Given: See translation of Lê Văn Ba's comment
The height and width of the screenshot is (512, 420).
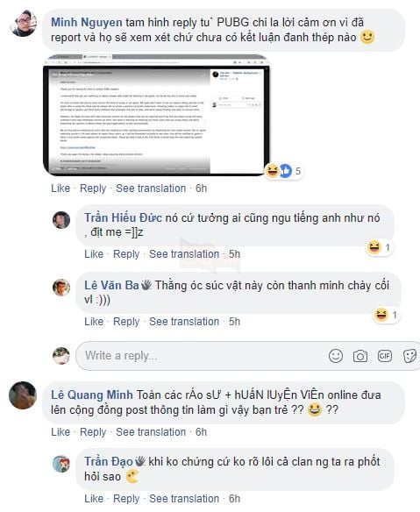Looking at the screenshot, I should 184,322.
